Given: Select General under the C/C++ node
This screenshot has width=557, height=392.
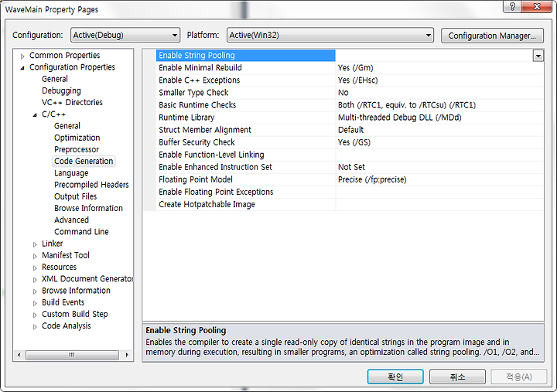Looking at the screenshot, I should click(x=67, y=126).
